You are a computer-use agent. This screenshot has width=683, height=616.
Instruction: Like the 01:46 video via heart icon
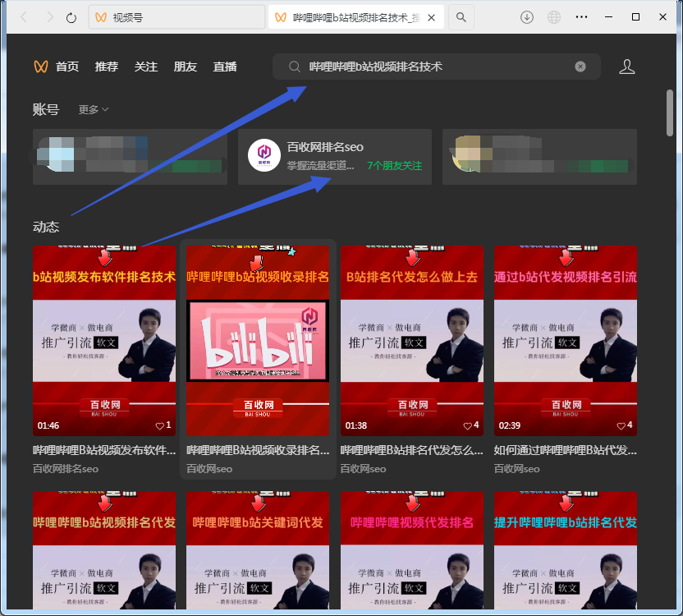click(160, 426)
